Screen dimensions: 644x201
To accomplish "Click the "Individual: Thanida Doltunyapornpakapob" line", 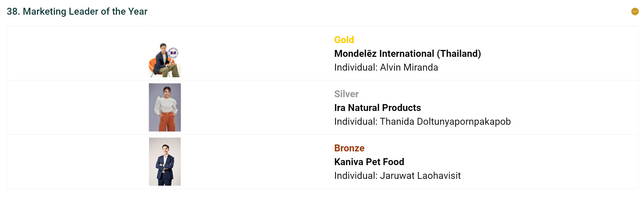I will coord(422,121).
